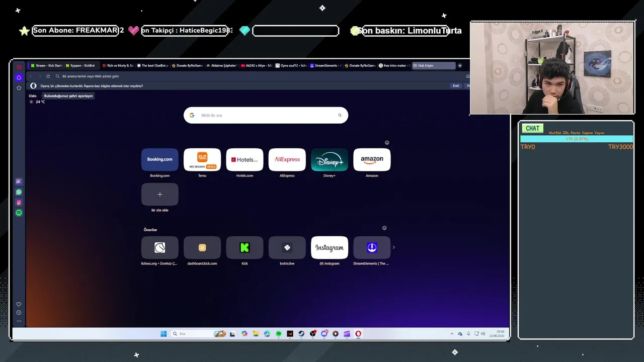Click the magnifier icon in Google search box
The image size is (644, 362).
(x=340, y=115)
